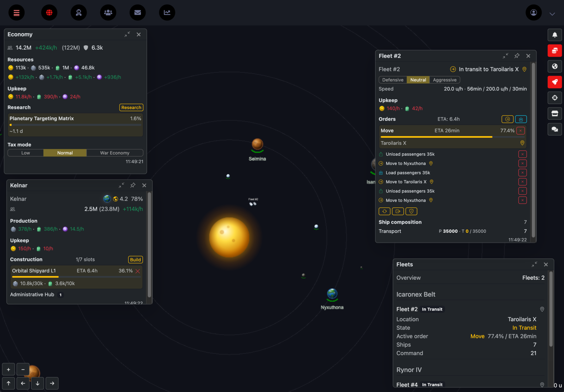Close the Kelnar panel
The width and height of the screenshot is (564, 392).
pos(144,185)
